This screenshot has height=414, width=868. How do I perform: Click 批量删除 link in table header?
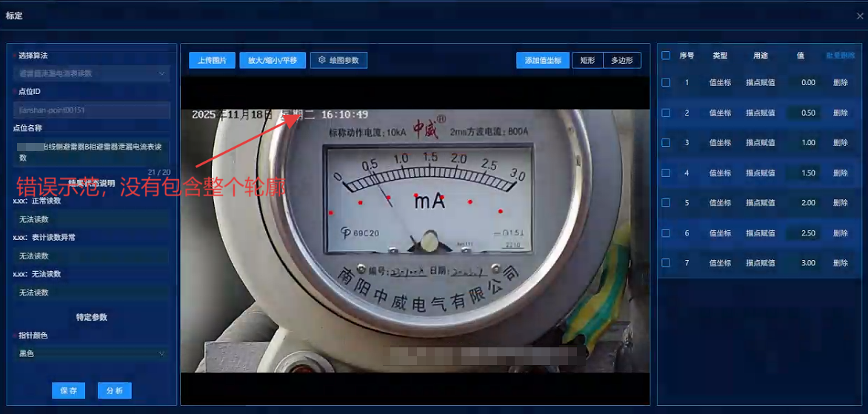[840, 56]
